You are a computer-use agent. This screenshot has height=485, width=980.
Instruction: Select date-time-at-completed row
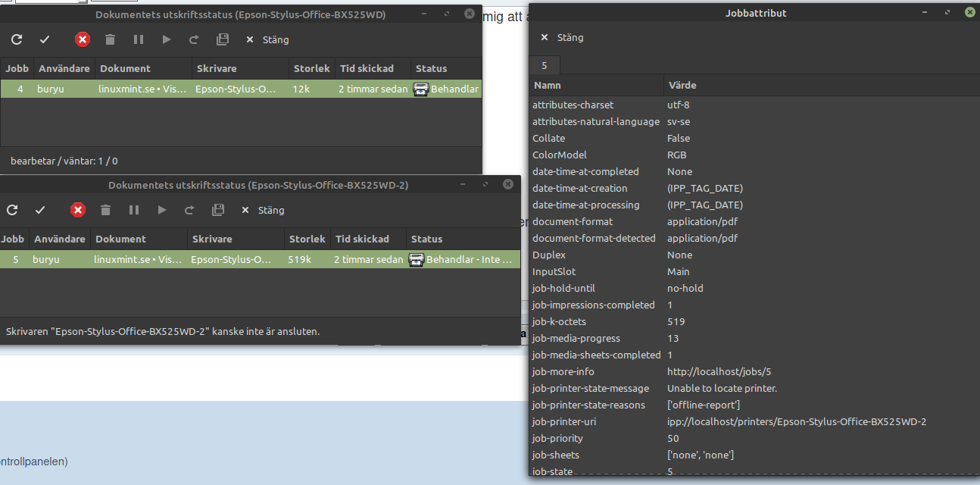[x=754, y=171]
